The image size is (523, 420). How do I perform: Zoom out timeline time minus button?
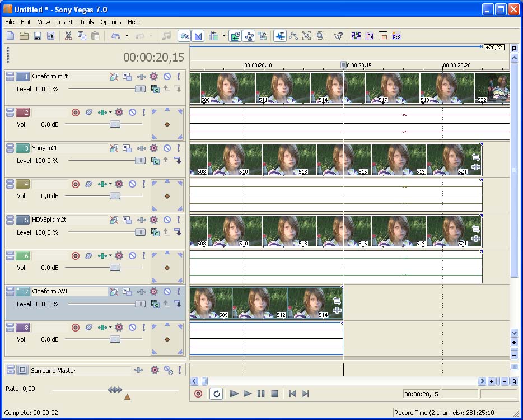point(505,381)
